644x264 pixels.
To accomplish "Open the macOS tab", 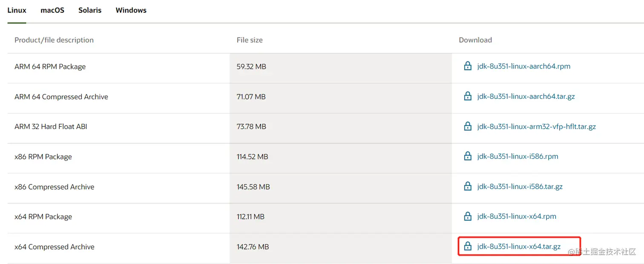I will (x=52, y=10).
